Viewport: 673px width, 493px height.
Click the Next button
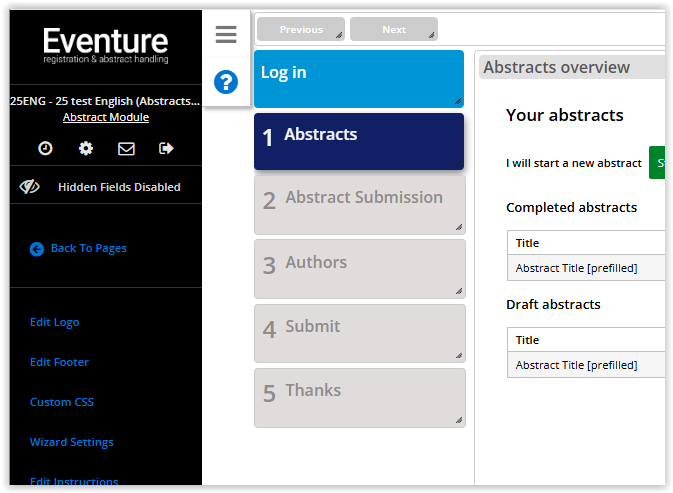coord(394,30)
